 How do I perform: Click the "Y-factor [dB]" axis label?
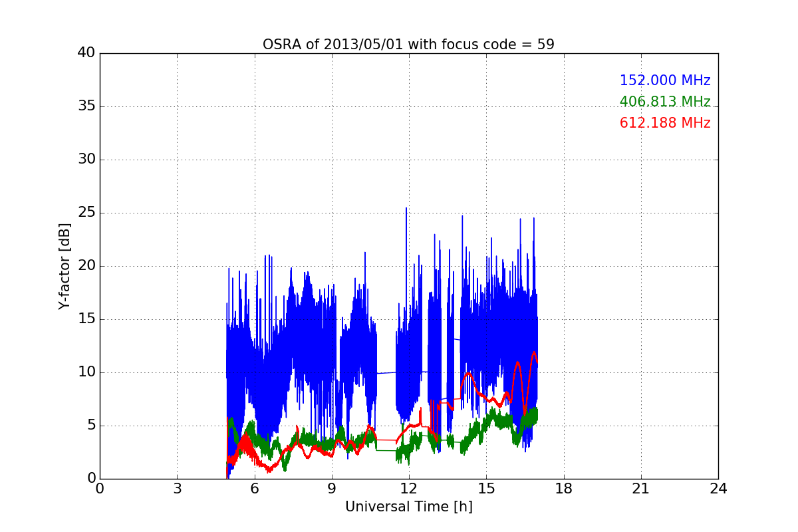pyautogui.click(x=64, y=266)
